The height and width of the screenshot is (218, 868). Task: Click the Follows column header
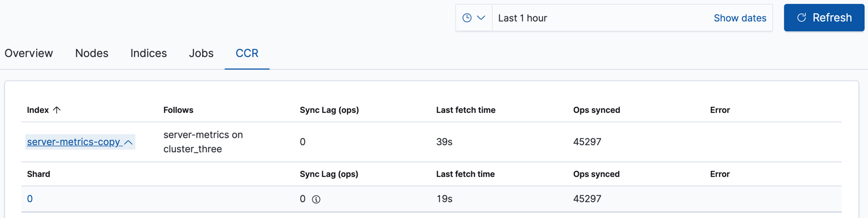178,110
